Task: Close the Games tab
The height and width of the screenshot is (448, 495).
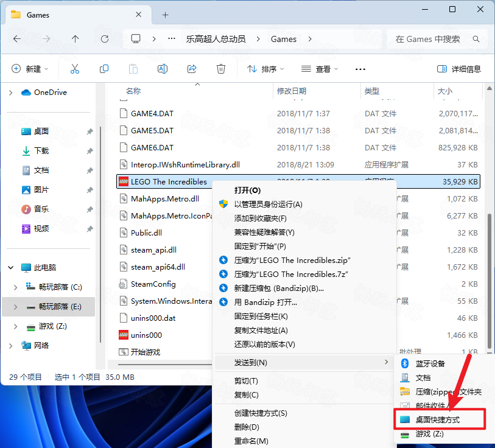Action: coord(138,15)
